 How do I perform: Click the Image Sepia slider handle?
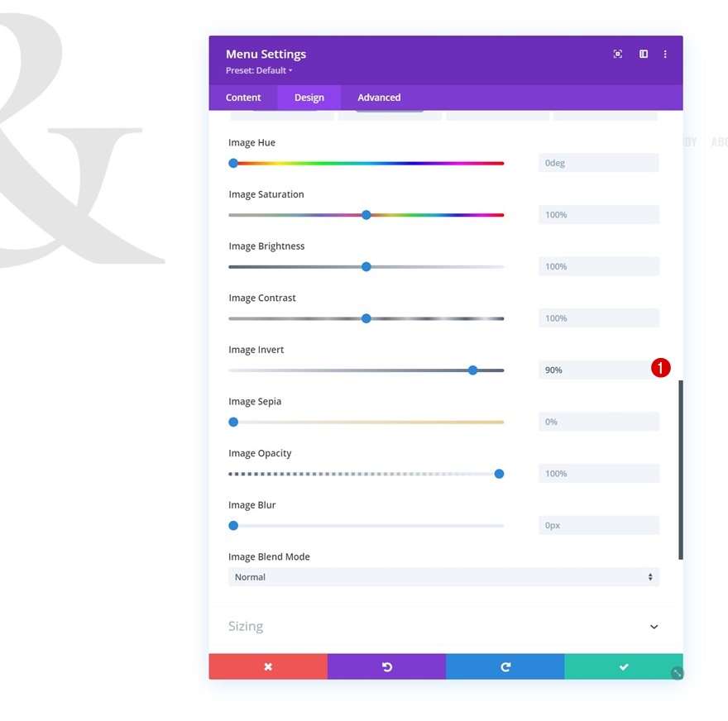click(x=233, y=423)
